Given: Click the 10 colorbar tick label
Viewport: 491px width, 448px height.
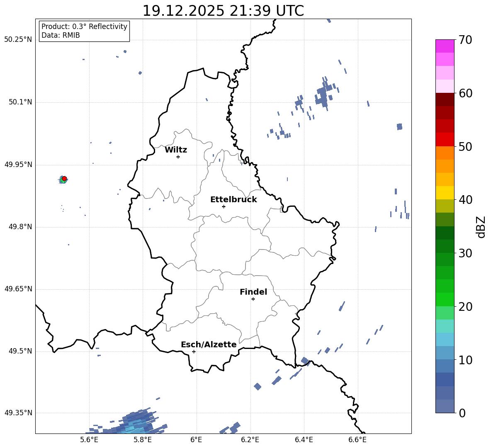Looking at the screenshot, I should [x=465, y=360].
